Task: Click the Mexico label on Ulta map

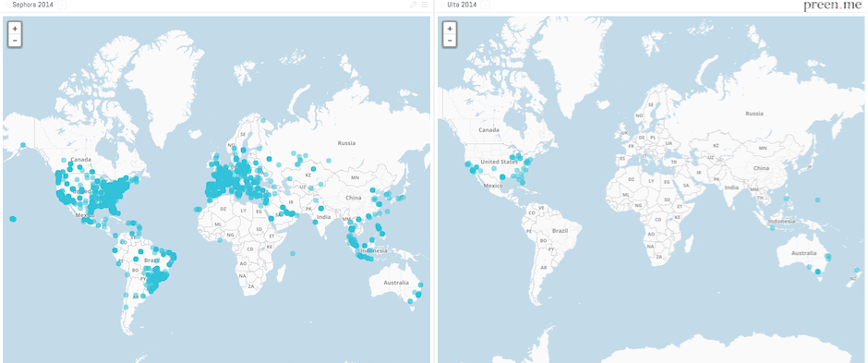Action: pos(493,186)
